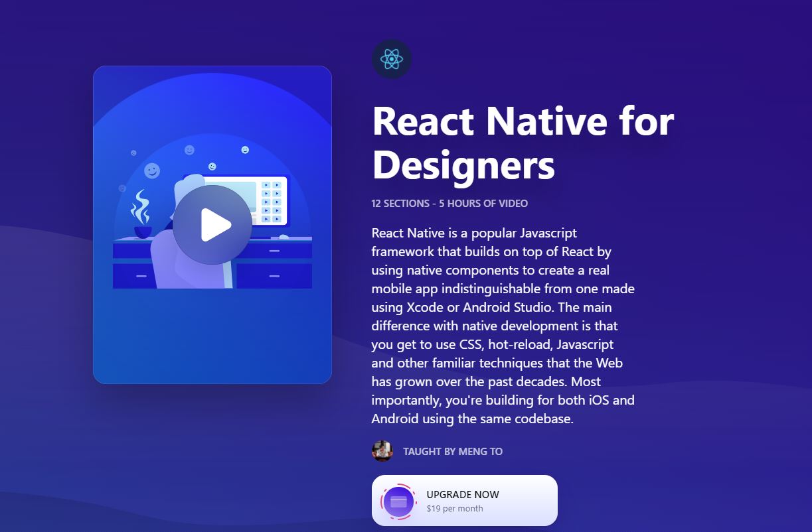Click the "TAUGHT BY MENG TO" label
Screen dimensions: 812x532
pos(453,451)
